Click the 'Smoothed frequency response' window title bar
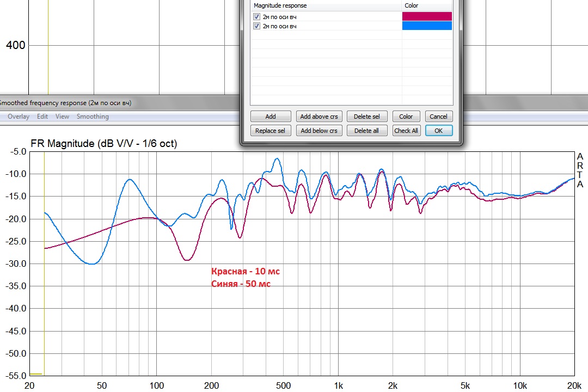Screen dimensions: 588x392 (120, 103)
